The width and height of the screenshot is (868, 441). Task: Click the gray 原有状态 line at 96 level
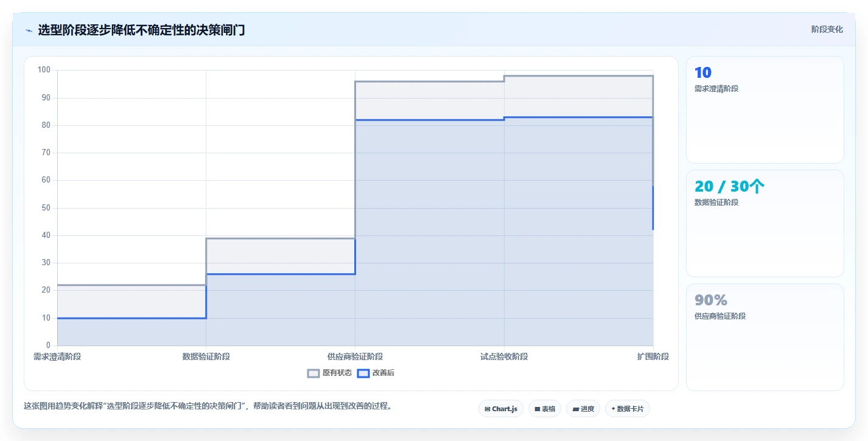click(x=430, y=82)
